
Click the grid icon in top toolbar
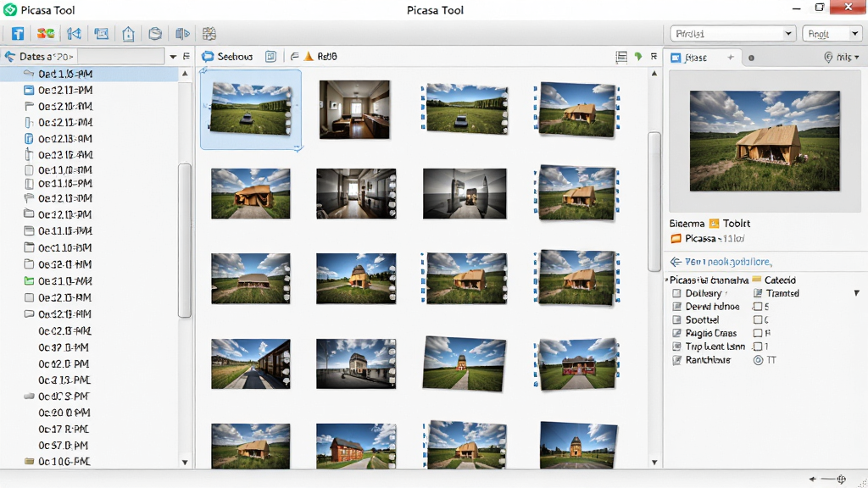click(x=209, y=34)
